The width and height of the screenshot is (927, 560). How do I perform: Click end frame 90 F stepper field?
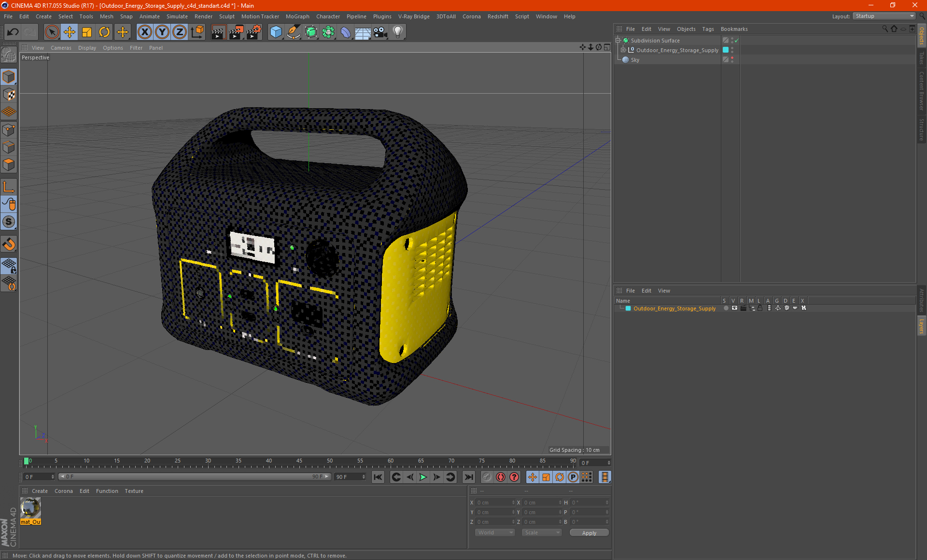(351, 477)
